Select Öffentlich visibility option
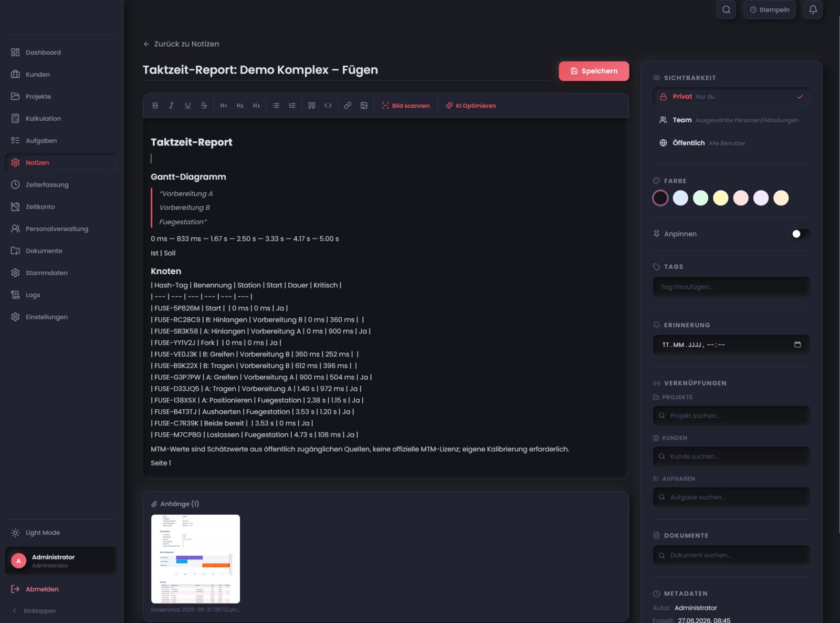This screenshot has width=840, height=623. 731,143
